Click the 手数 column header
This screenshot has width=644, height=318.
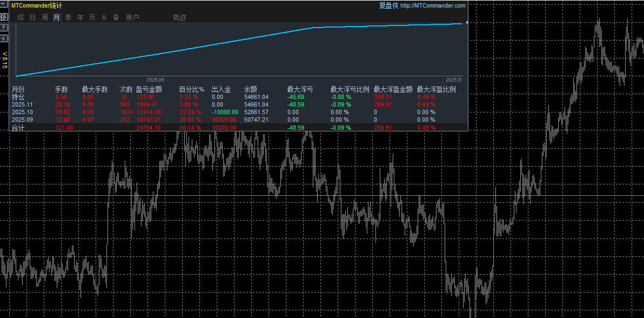point(62,89)
